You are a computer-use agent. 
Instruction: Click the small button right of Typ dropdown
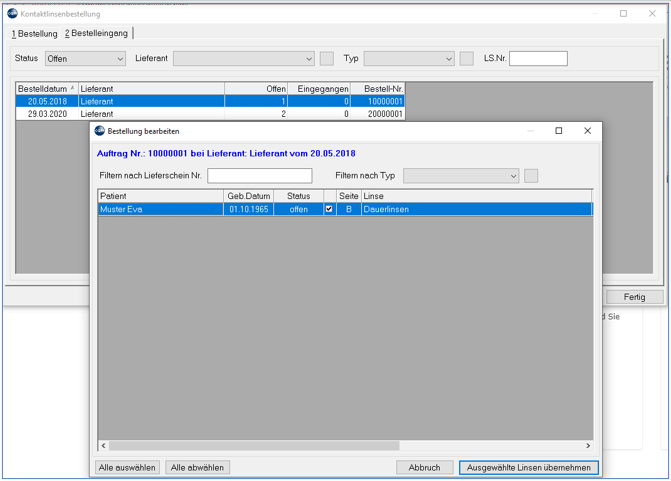click(466, 59)
